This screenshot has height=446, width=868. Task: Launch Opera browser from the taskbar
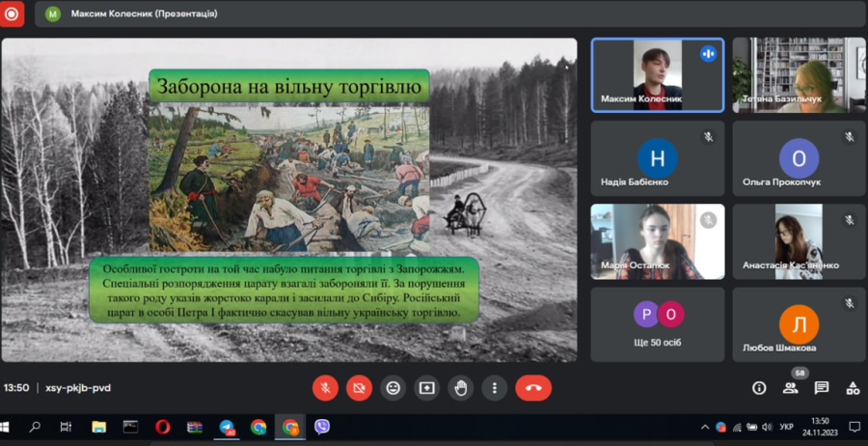[x=163, y=427]
